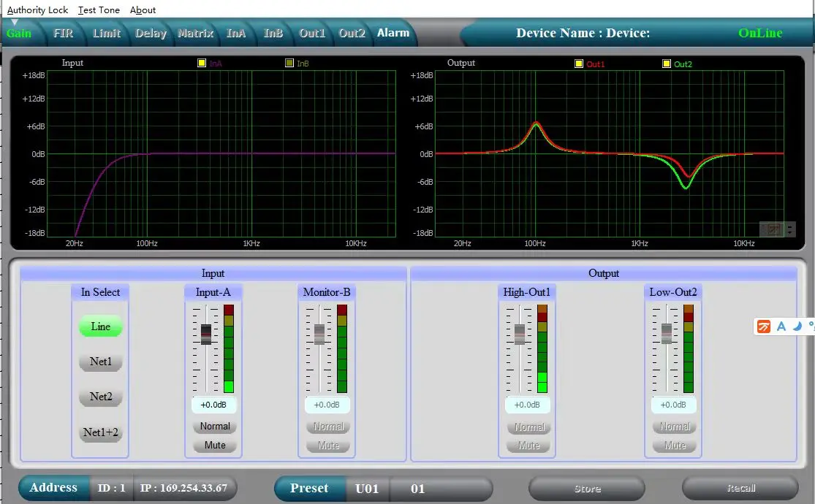The height and width of the screenshot is (504, 815).
Task: Click the Store preset button
Action: tap(587, 489)
